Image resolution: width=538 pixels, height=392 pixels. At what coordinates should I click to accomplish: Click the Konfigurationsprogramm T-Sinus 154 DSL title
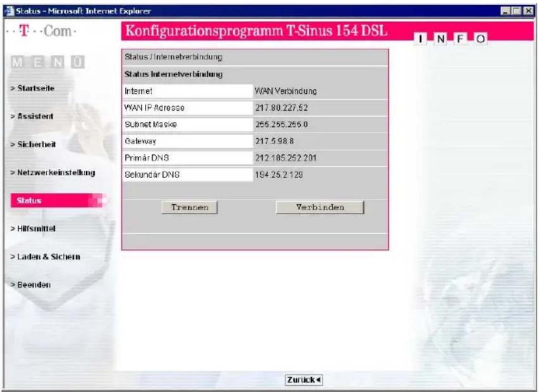point(256,31)
